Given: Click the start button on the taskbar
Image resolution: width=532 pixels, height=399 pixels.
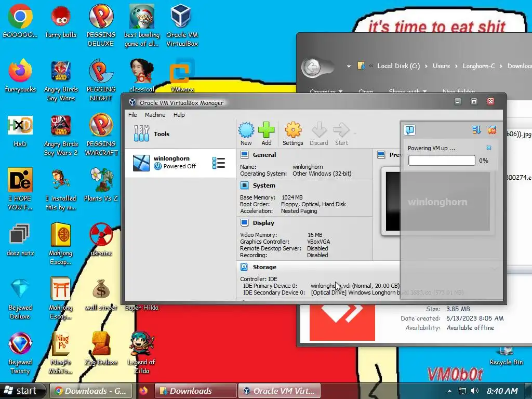Looking at the screenshot, I should pos(22,391).
